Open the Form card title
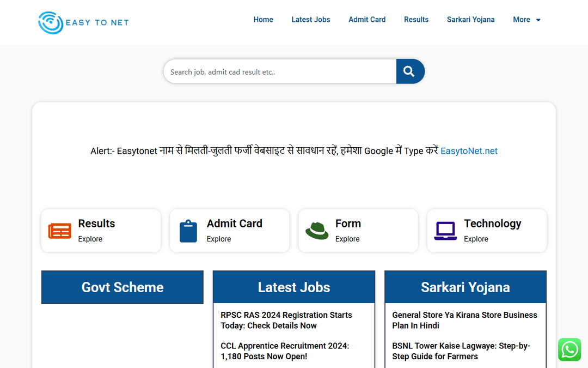588x368 pixels. 348,224
